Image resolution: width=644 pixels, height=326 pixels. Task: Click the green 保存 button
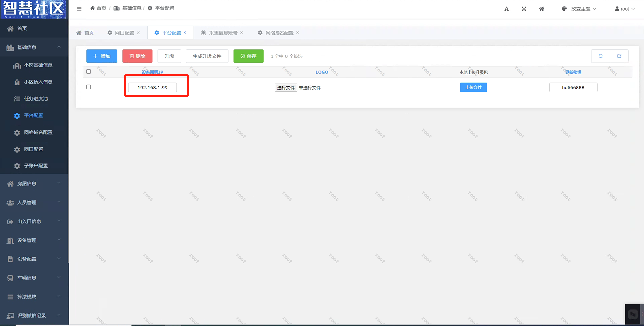(x=248, y=56)
